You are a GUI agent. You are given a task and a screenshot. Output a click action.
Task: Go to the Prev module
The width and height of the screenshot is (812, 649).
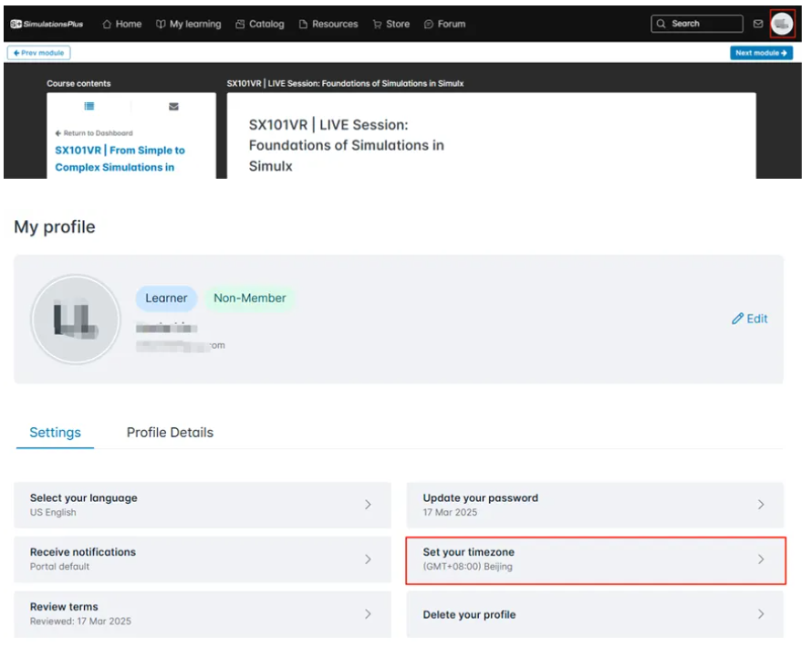coord(38,53)
